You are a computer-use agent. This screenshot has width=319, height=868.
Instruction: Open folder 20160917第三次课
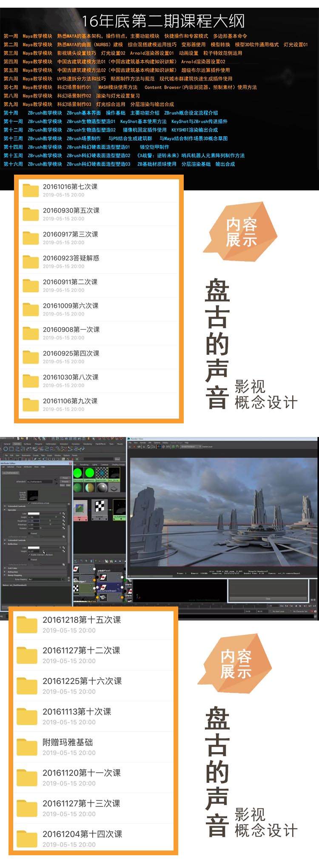pos(99,238)
